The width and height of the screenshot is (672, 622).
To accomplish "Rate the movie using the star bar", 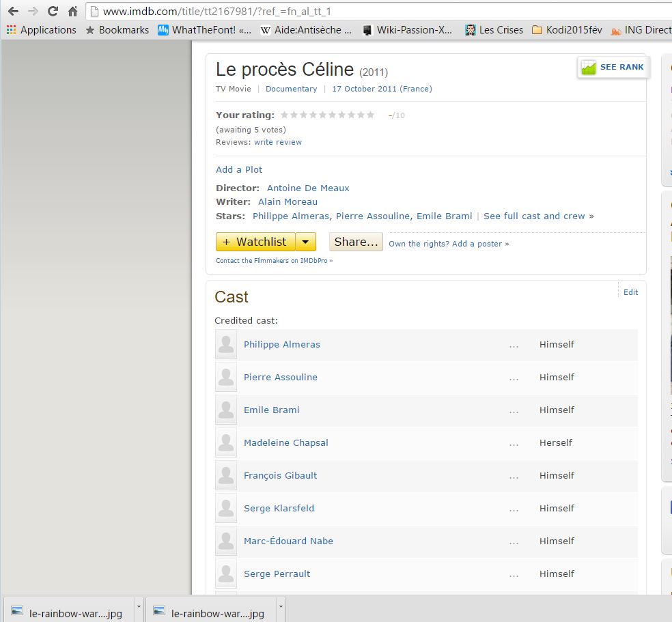I will point(328,115).
